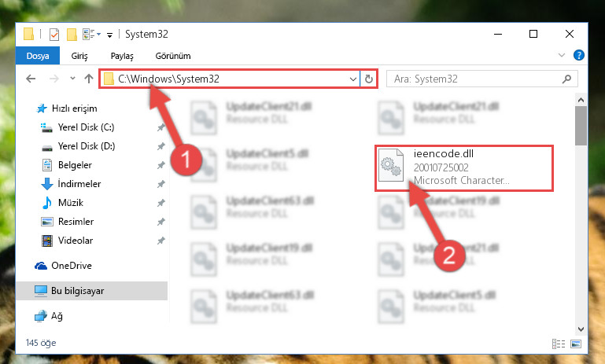605x364 pixels.
Task: Switch to large thumbnails view icon
Action: coord(576,344)
